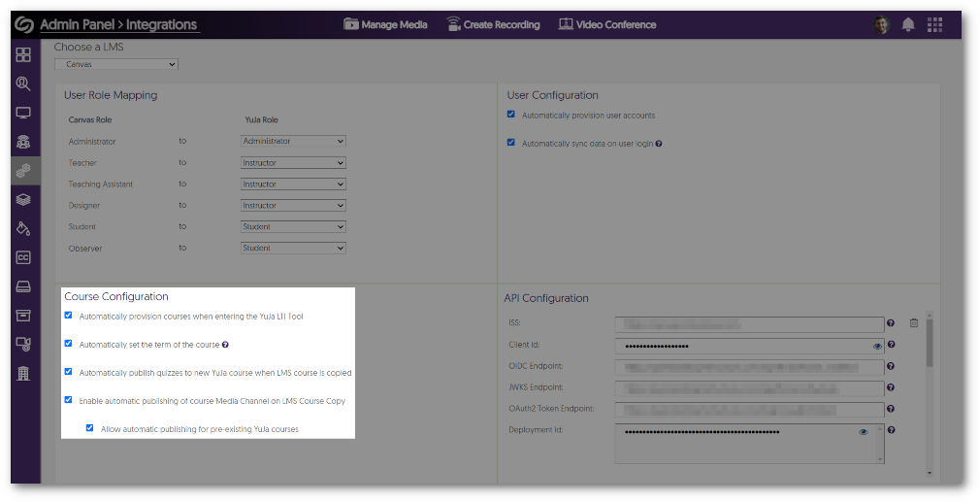Image resolution: width=980 pixels, height=502 pixels.
Task: Open the stacked layers sidebar icon
Action: pos(23,199)
